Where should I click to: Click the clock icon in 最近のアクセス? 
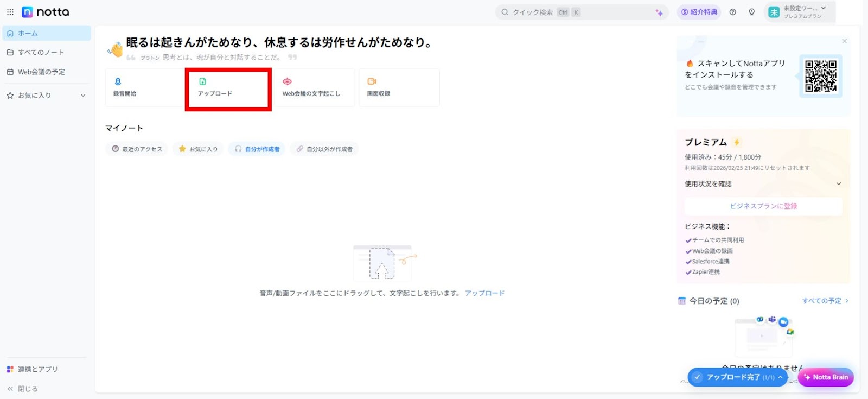115,149
